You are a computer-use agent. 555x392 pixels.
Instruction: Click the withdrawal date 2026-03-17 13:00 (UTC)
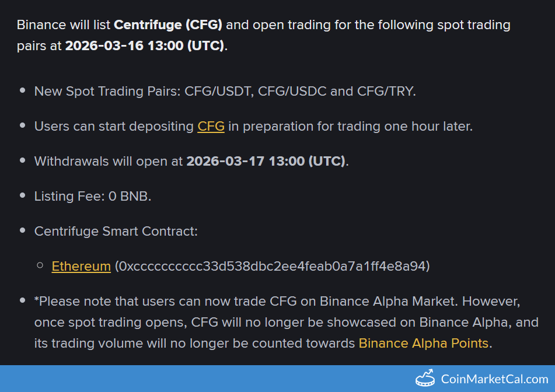click(266, 162)
